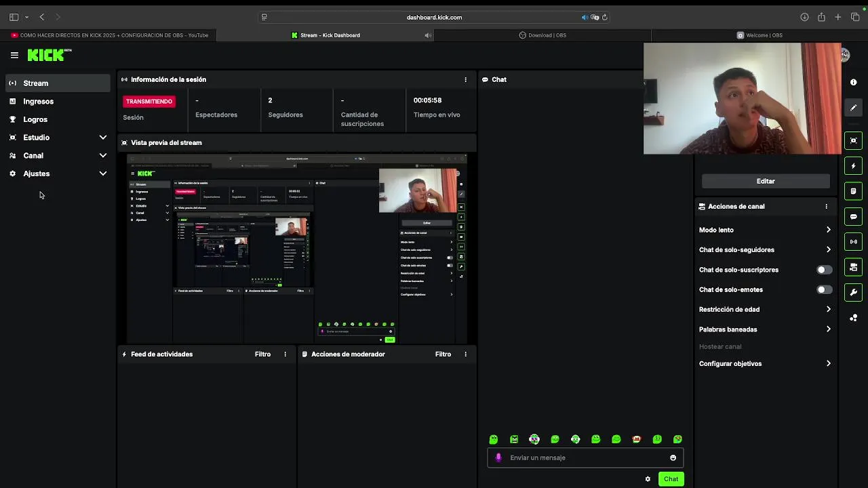Open Modo lento options arrow
Image resolution: width=868 pixels, height=488 pixels.
(828, 230)
